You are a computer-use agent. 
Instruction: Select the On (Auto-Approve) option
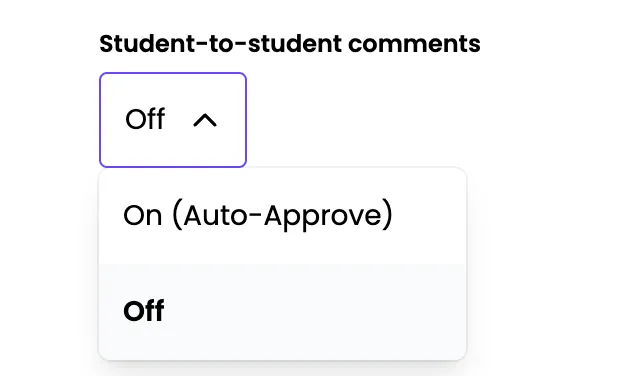coord(283,216)
